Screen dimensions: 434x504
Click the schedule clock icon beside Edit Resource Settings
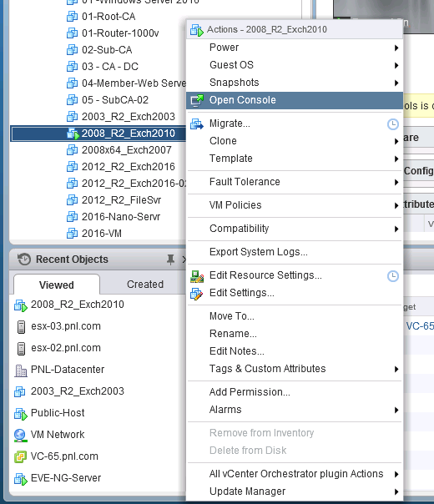point(393,276)
